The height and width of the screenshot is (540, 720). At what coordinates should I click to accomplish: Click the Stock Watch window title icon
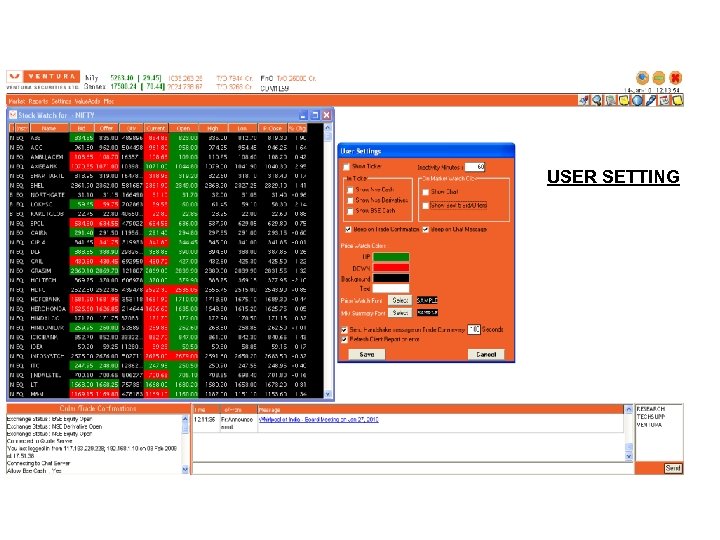tap(13, 115)
